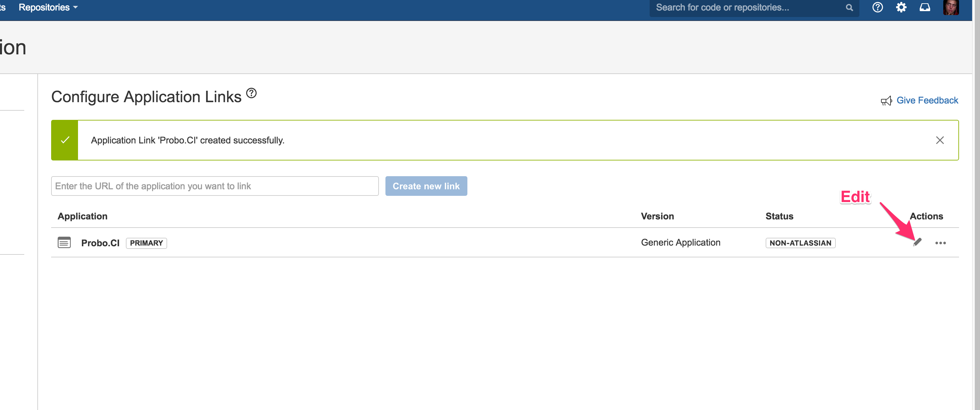Focus the application URL input field
The image size is (980, 410).
(215, 186)
